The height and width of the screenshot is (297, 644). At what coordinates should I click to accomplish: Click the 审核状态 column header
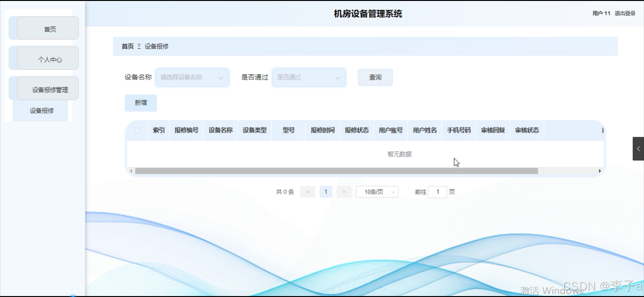coord(527,130)
